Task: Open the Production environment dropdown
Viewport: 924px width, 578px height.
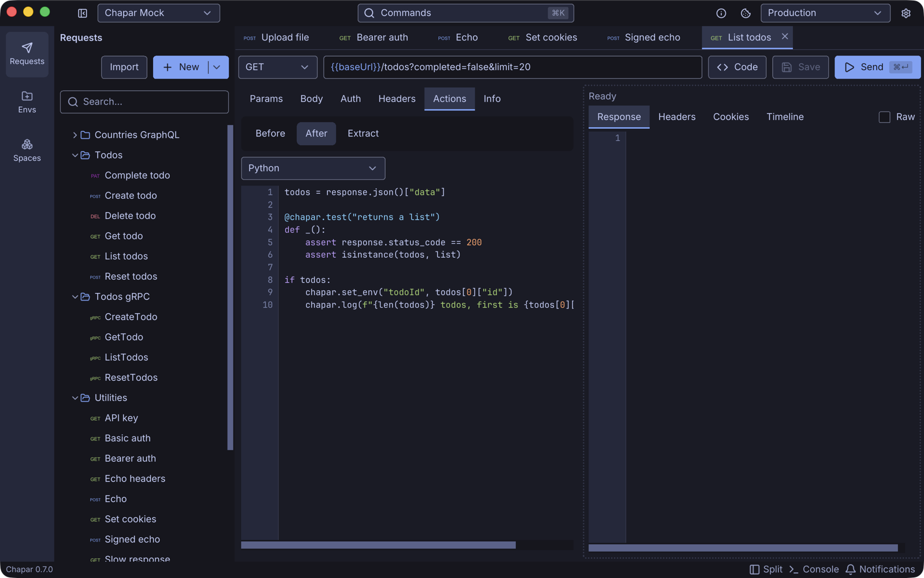Action: click(x=825, y=13)
